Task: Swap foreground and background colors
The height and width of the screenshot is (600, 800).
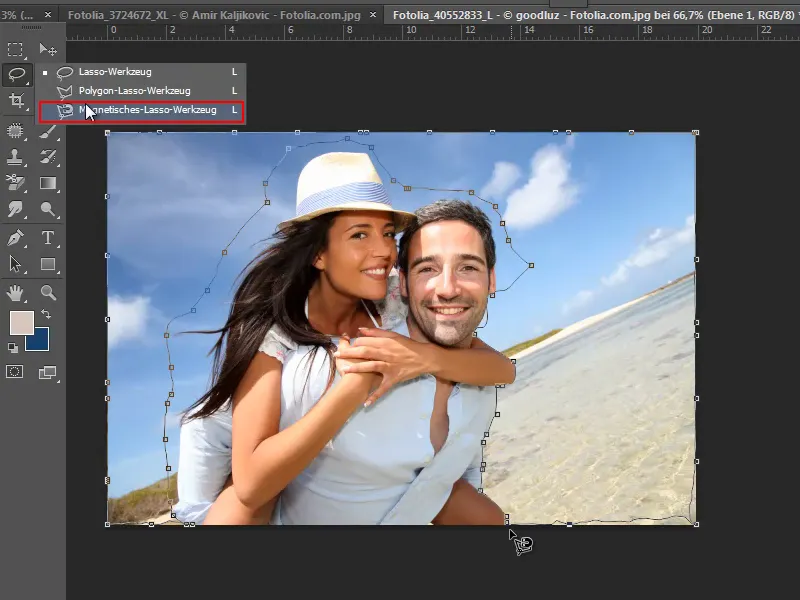Action: coord(45,315)
